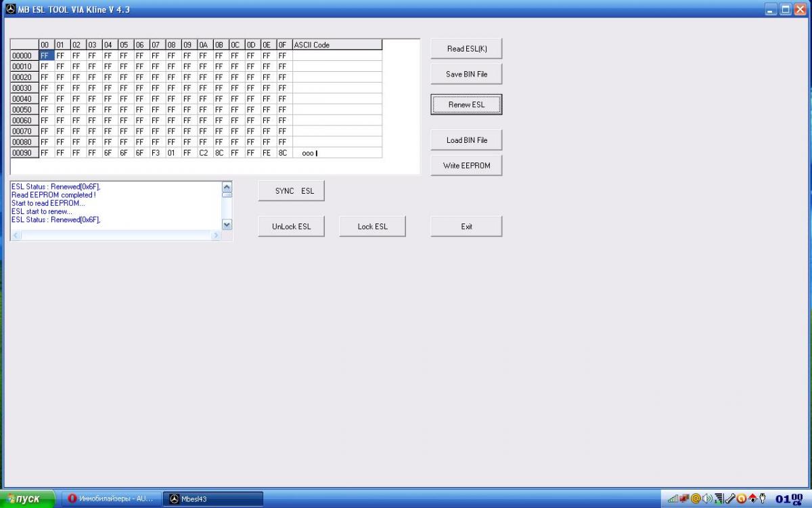812x508 pixels.
Task: Click the 'Start to read EEPROM...' log line
Action: pyautogui.click(x=48, y=203)
